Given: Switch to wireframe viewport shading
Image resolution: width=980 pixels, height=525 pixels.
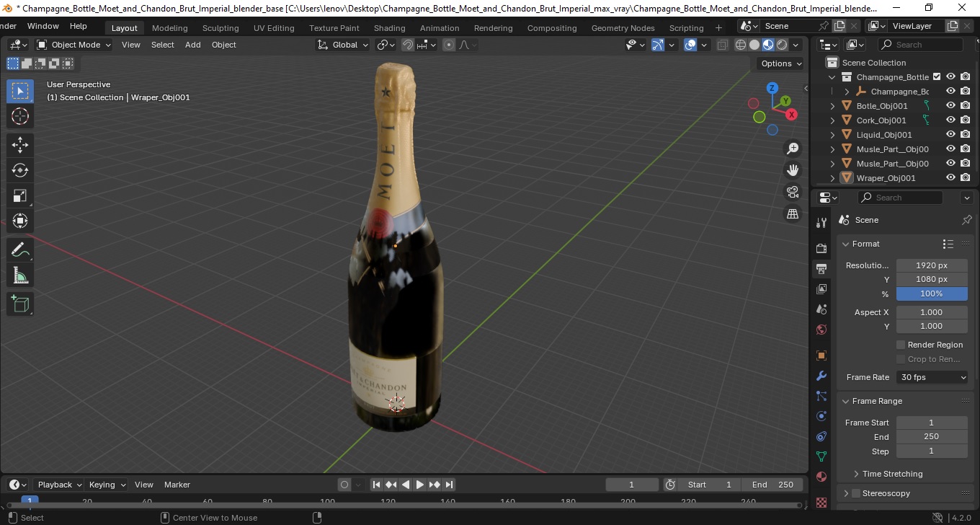Looking at the screenshot, I should (741, 45).
